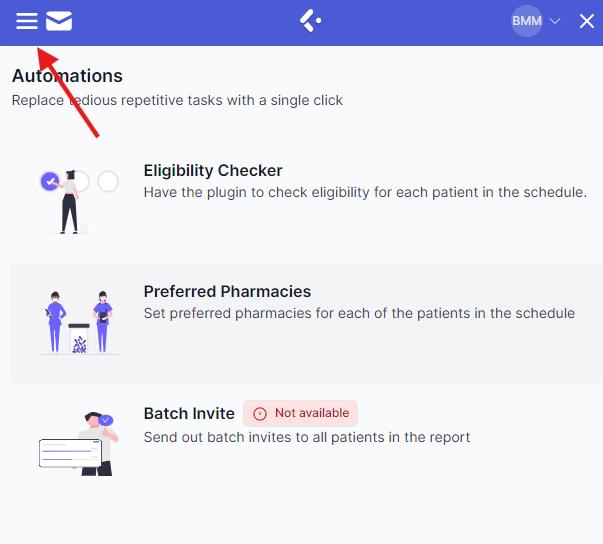The height and width of the screenshot is (544, 603).
Task: Open the Batch Invite automation
Action: [x=189, y=413]
